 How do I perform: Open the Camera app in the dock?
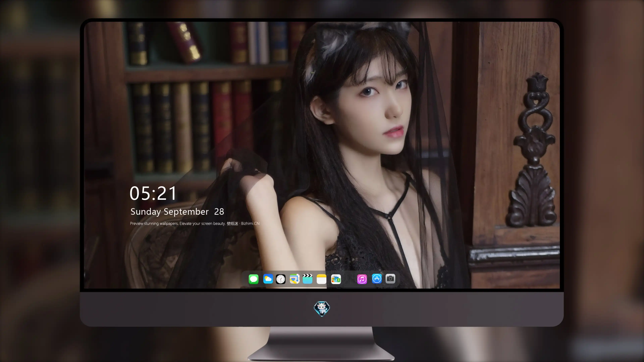click(x=390, y=279)
